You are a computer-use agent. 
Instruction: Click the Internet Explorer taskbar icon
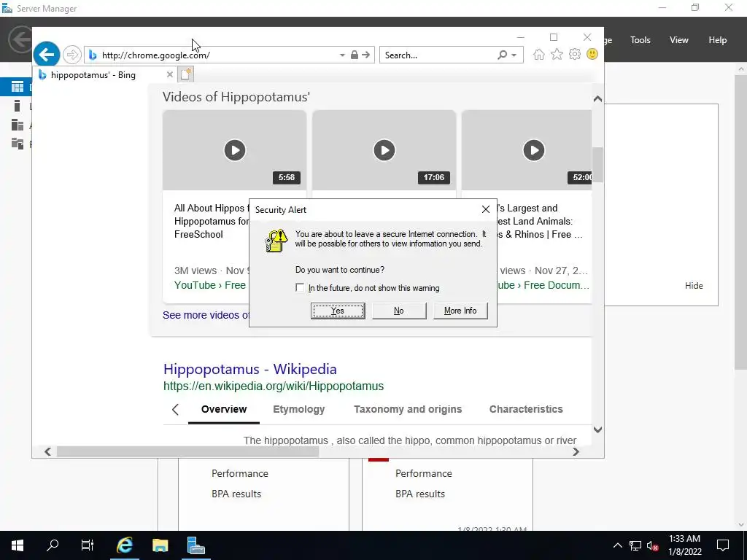click(125, 545)
